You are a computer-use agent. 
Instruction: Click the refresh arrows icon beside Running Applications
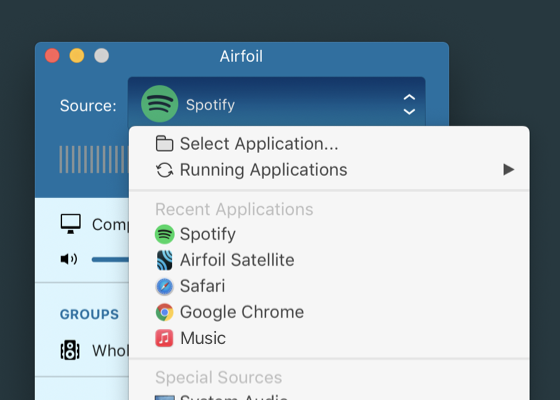pyautogui.click(x=164, y=170)
